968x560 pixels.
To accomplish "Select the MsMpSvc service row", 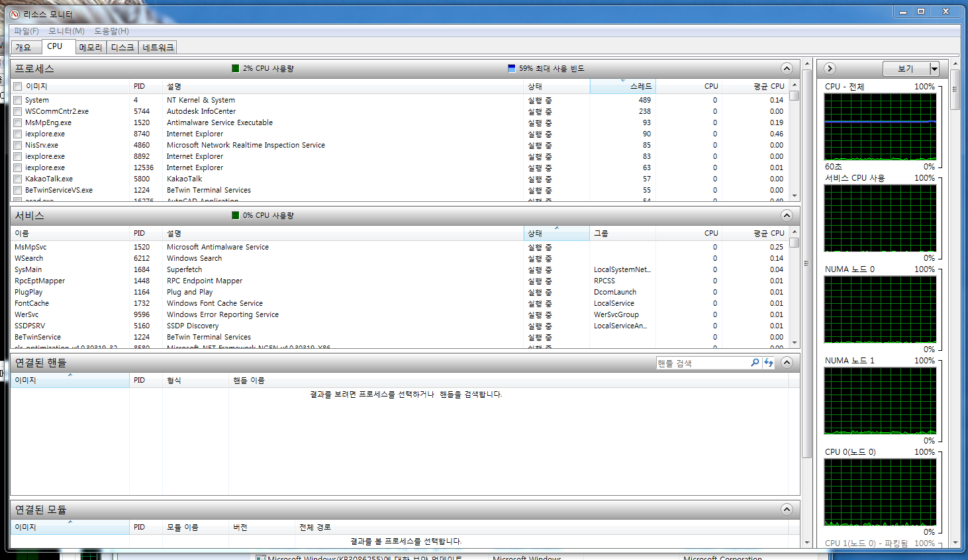I will pos(399,247).
